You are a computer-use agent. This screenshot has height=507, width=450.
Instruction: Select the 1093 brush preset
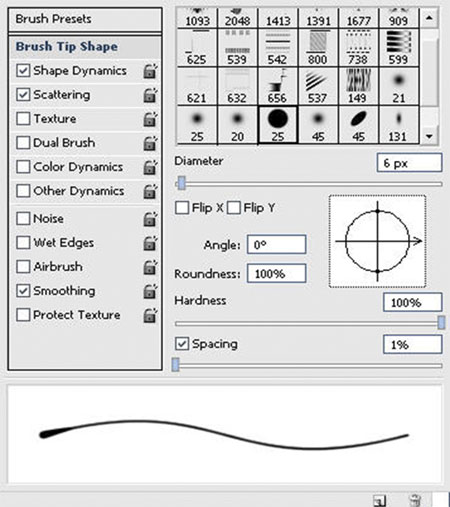pos(197,18)
